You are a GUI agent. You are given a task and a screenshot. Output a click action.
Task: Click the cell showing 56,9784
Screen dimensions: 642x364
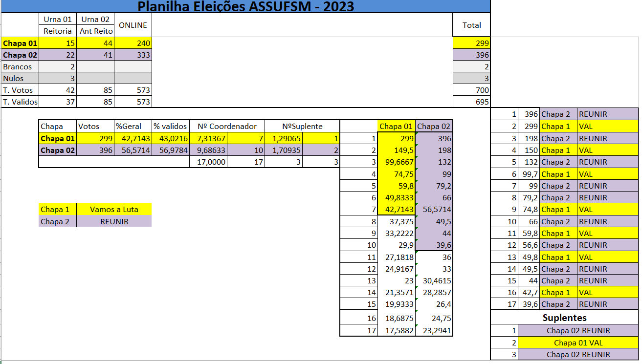pyautogui.click(x=170, y=150)
